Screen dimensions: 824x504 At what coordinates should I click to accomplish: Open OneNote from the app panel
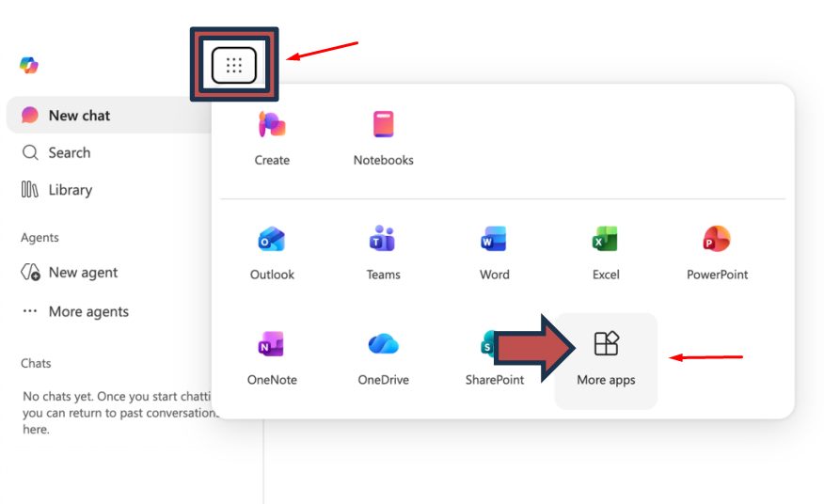click(x=272, y=358)
